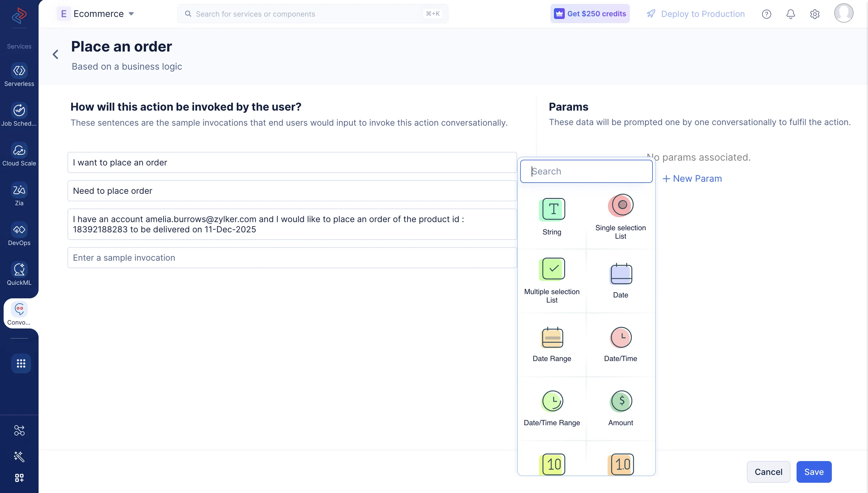
Task: Pick Multiple selection List param type
Action: pyautogui.click(x=552, y=269)
